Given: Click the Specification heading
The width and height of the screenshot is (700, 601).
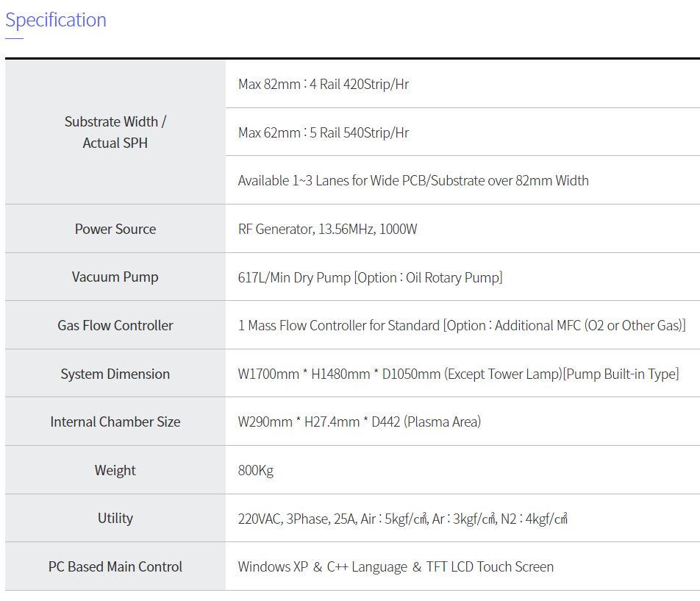Looking at the screenshot, I should click(x=56, y=20).
